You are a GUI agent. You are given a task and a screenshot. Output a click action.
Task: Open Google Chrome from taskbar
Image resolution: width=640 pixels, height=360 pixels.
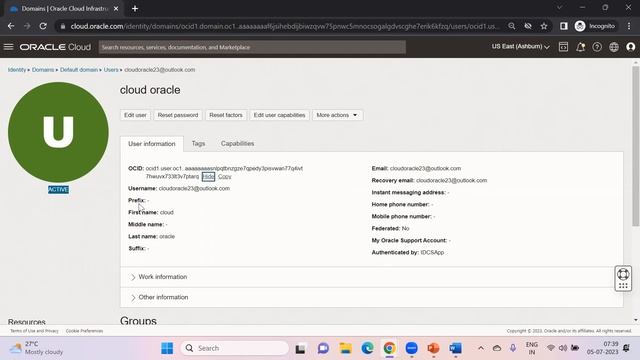click(x=389, y=348)
